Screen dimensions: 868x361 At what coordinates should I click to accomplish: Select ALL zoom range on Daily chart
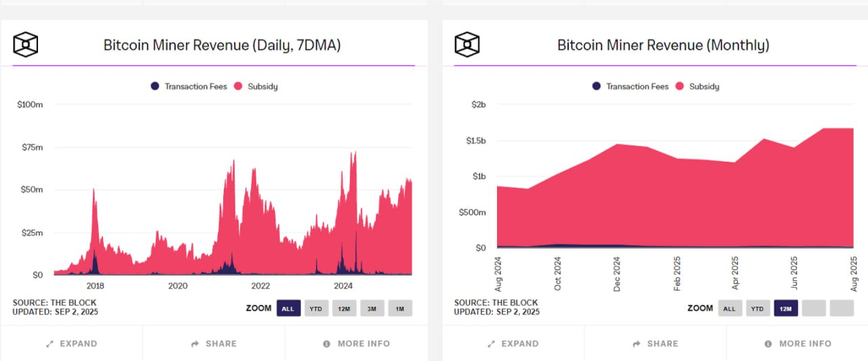point(288,308)
